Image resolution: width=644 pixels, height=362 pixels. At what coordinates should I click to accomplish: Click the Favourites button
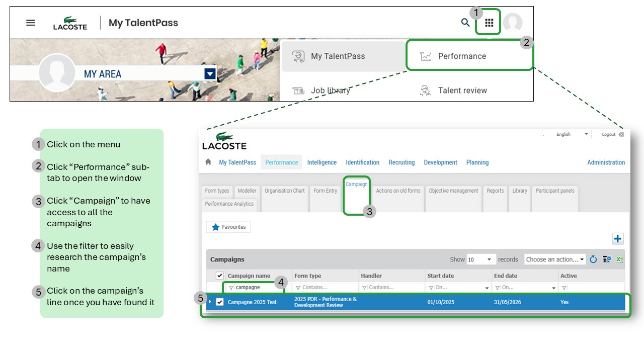tap(228, 227)
